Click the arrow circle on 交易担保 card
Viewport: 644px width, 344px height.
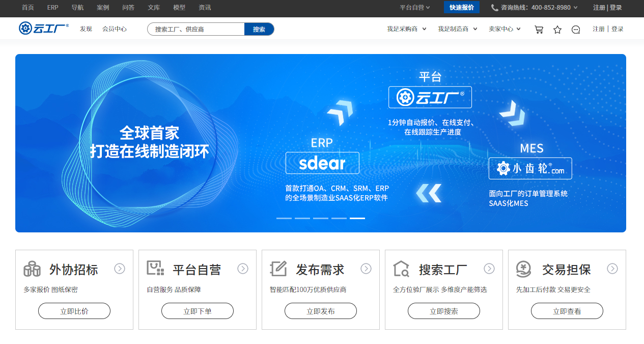click(x=612, y=269)
